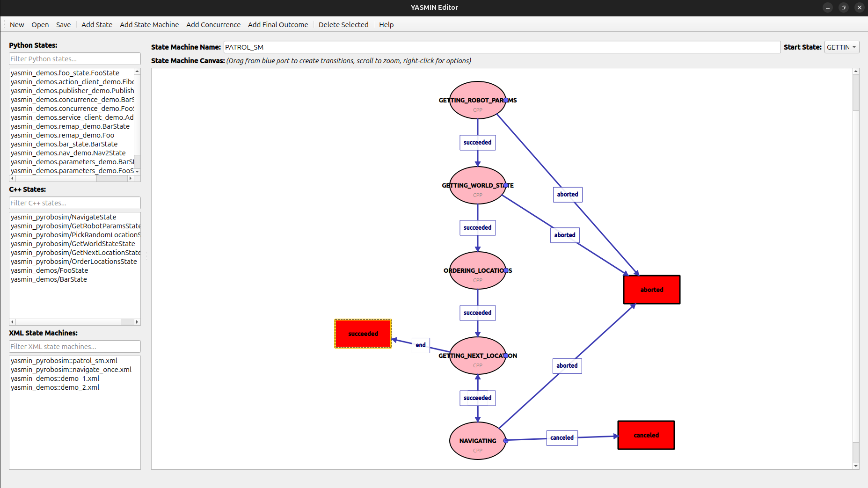Click the ORDERING_LOCATIONS state ellipse
Image resolution: width=868 pixels, height=488 pixels.
(x=477, y=270)
